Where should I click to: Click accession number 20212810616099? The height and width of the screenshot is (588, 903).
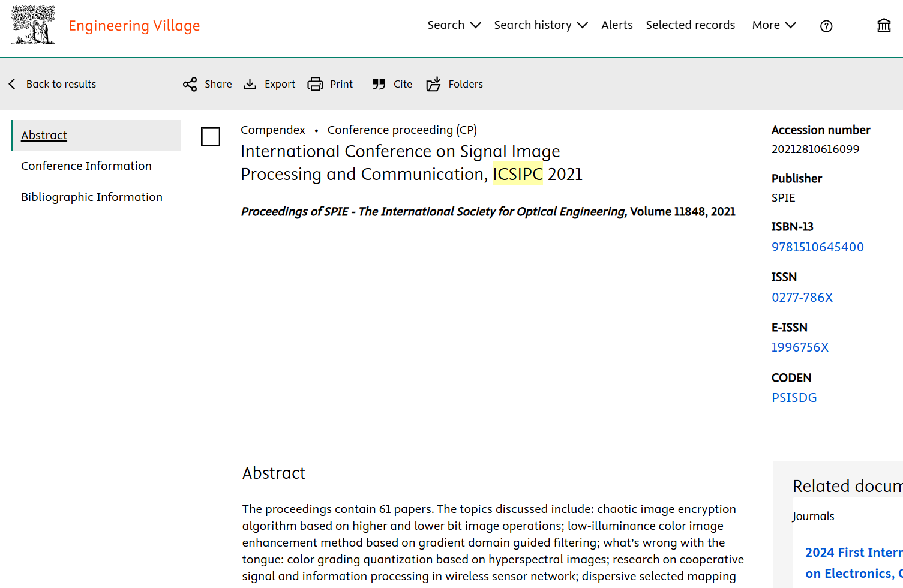[815, 149]
